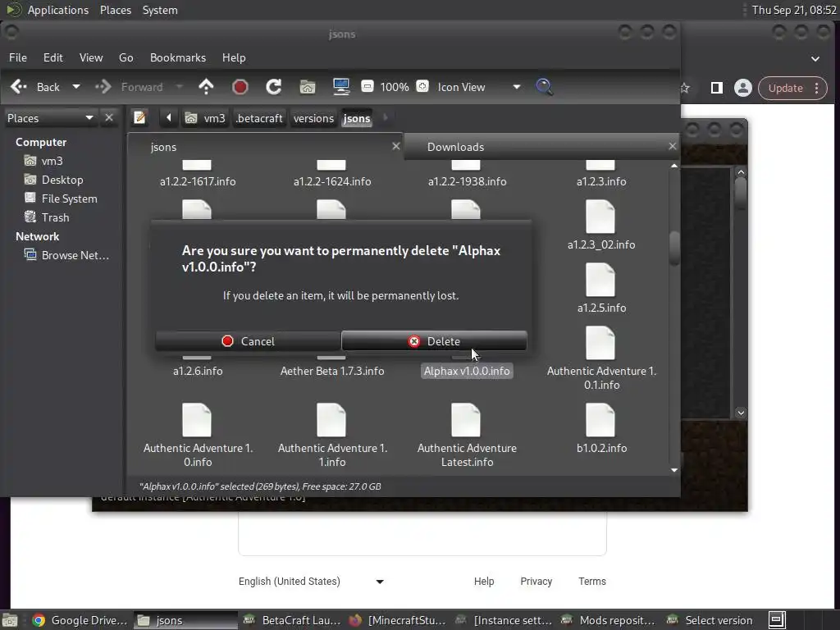This screenshot has width=840, height=630.
Task: Zoom in with the plus icon
Action: click(x=422, y=86)
